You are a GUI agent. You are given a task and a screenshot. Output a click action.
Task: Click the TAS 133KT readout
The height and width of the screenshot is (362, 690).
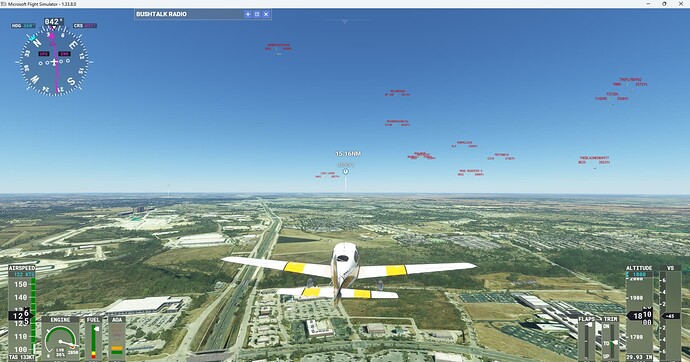pyautogui.click(x=22, y=357)
